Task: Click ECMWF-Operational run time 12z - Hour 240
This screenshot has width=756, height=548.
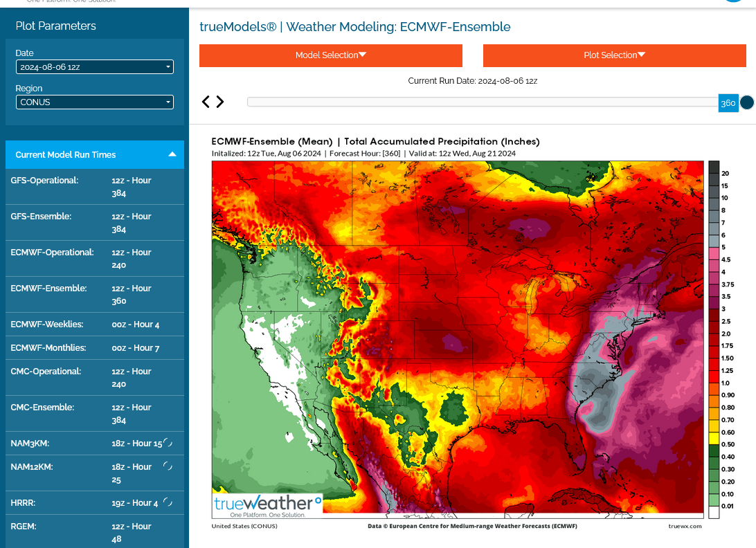Action: coord(132,259)
